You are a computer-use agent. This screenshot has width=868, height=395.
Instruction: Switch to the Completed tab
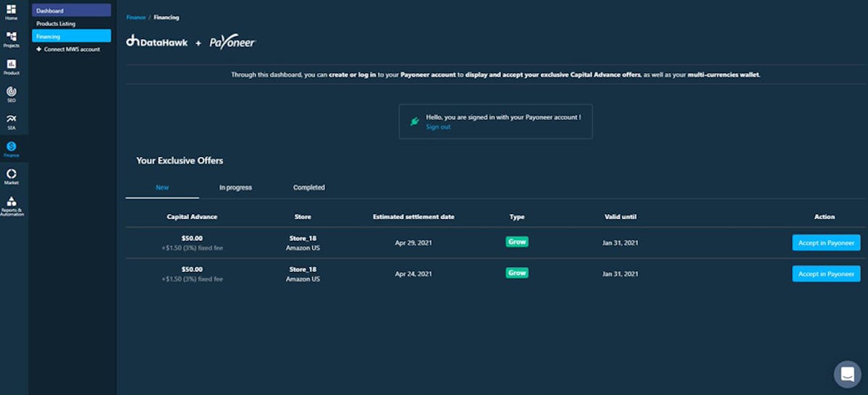pyautogui.click(x=309, y=187)
